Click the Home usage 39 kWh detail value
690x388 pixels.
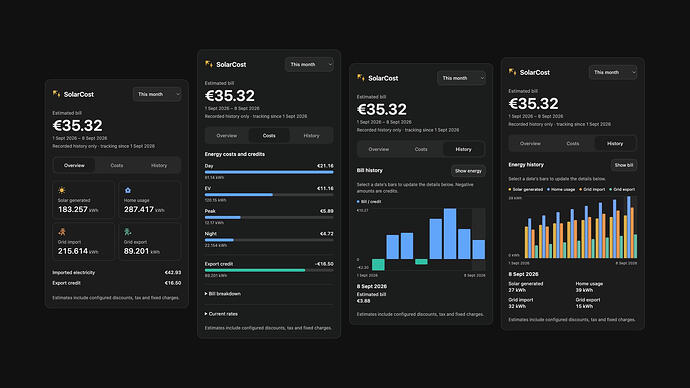coord(584,290)
